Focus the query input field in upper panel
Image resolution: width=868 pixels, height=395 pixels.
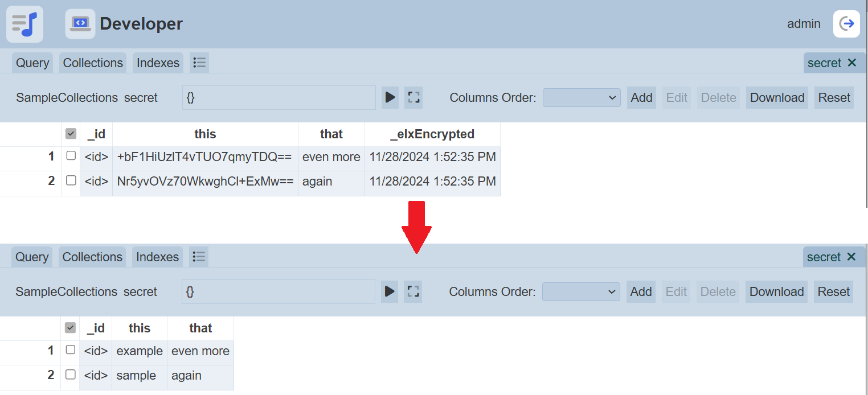coord(279,97)
